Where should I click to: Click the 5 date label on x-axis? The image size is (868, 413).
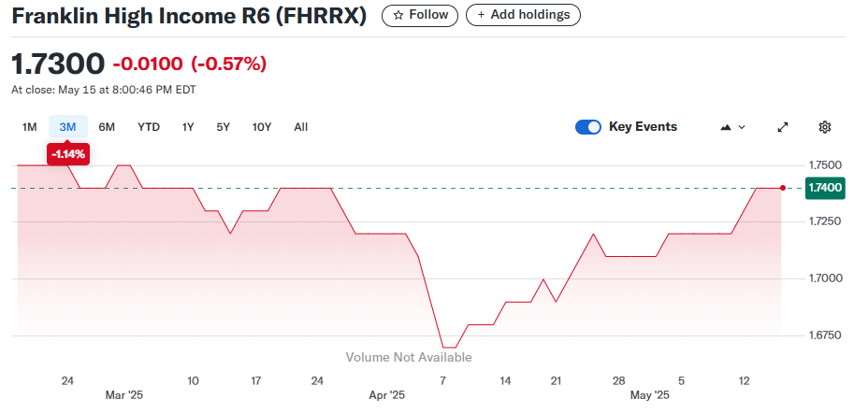(x=682, y=381)
